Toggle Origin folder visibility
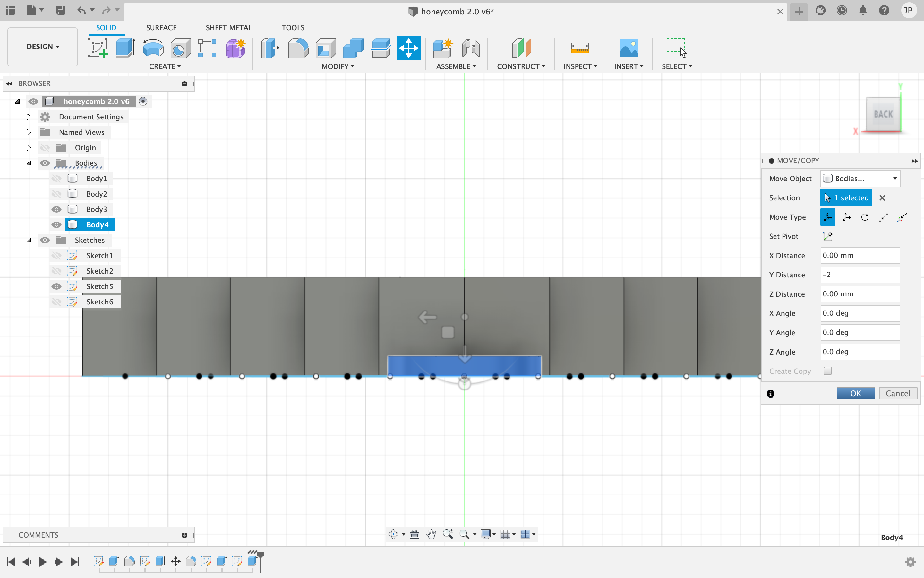This screenshot has width=924, height=578. [x=45, y=148]
